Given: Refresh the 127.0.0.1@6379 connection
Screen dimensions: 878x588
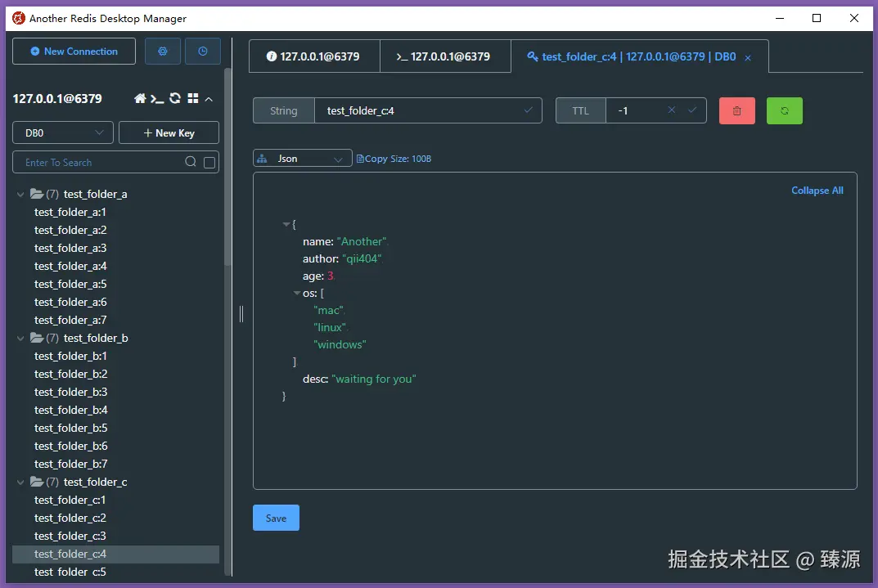Looking at the screenshot, I should click(x=175, y=98).
